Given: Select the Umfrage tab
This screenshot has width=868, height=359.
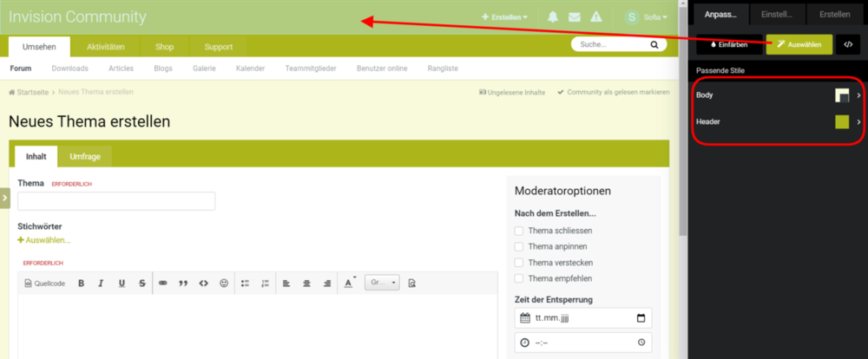Looking at the screenshot, I should (x=85, y=157).
